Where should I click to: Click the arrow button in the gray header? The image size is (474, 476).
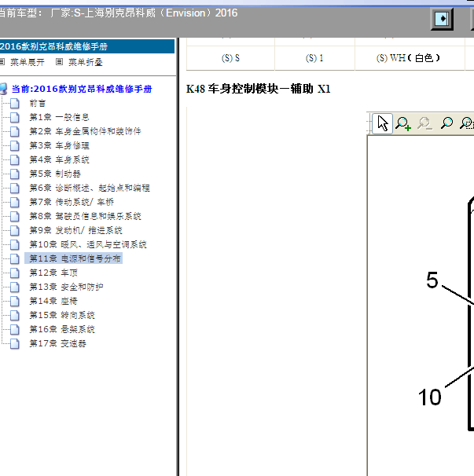pyautogui.click(x=442, y=19)
